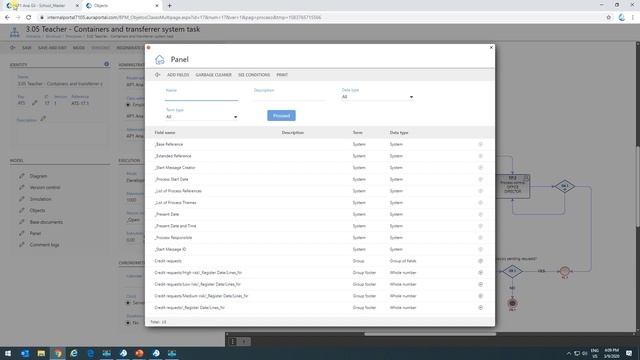The height and width of the screenshot is (360, 640).
Task: Click row action icon for Credit requests/High risk row
Action: click(480, 273)
